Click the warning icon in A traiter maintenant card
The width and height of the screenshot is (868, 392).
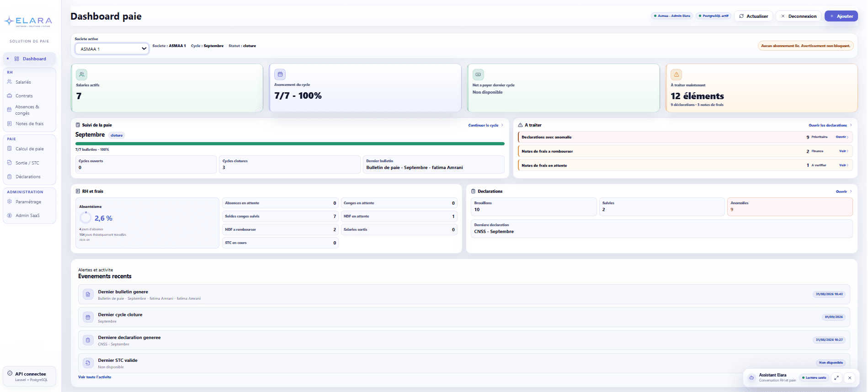coord(676,74)
